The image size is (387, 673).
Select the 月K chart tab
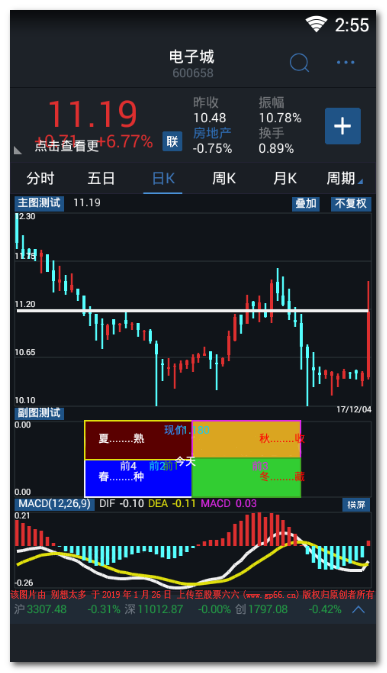[x=285, y=179]
